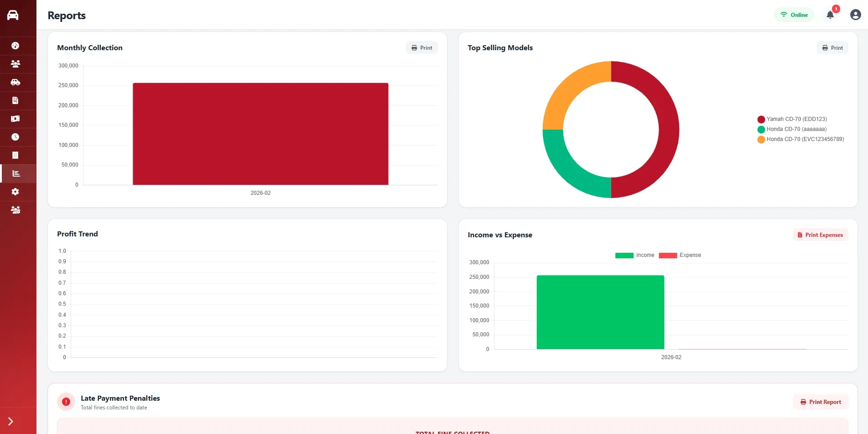The image size is (868, 434).
Task: Open the vehicles page via side-view car icon
Action: [16, 82]
